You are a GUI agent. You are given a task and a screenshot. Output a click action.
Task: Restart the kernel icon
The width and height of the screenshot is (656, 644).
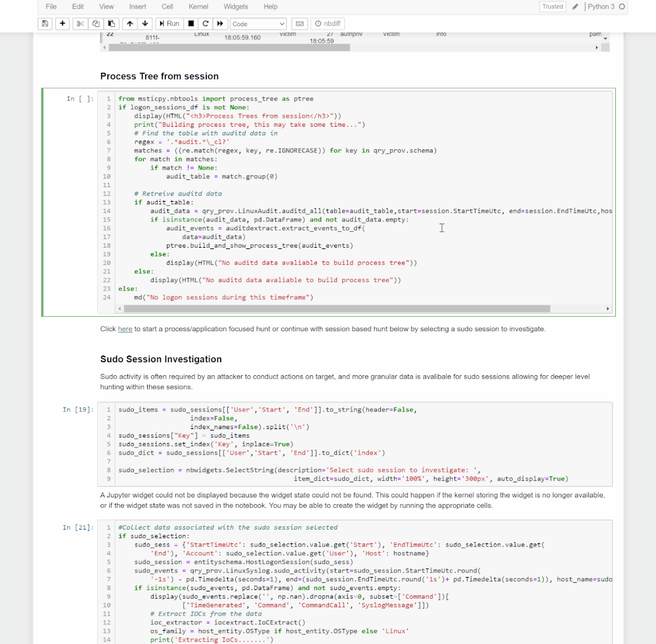point(206,24)
